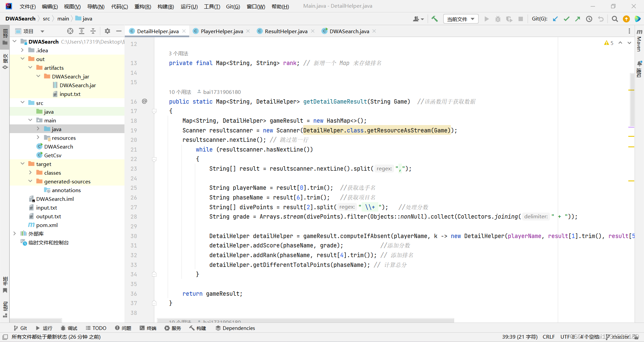
Task: Click the Git push arrow icon
Action: click(x=578, y=19)
